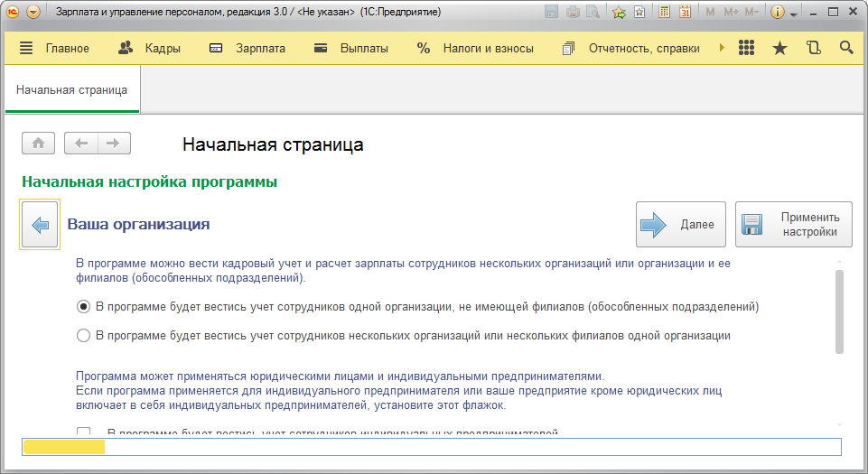
Task: Expand the dropdown arrow next to the info icon
Action: 793,14
